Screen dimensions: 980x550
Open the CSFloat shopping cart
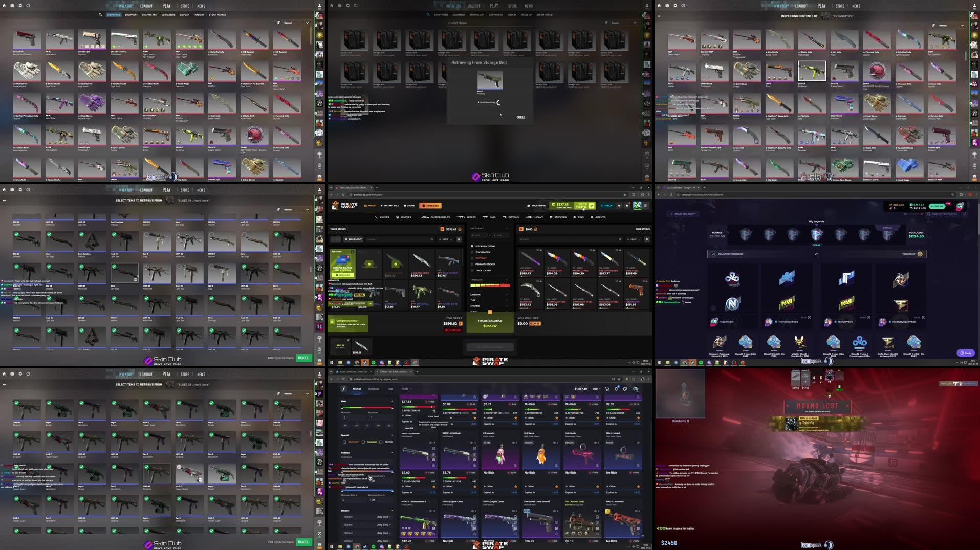[x=607, y=389]
